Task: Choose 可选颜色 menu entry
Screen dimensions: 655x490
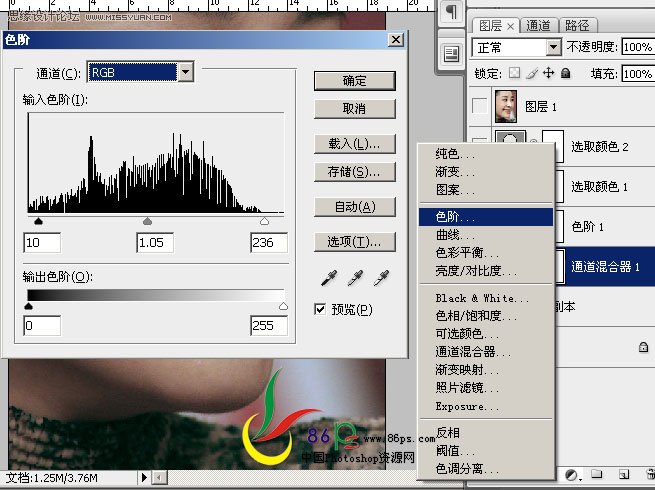Action: 486,333
